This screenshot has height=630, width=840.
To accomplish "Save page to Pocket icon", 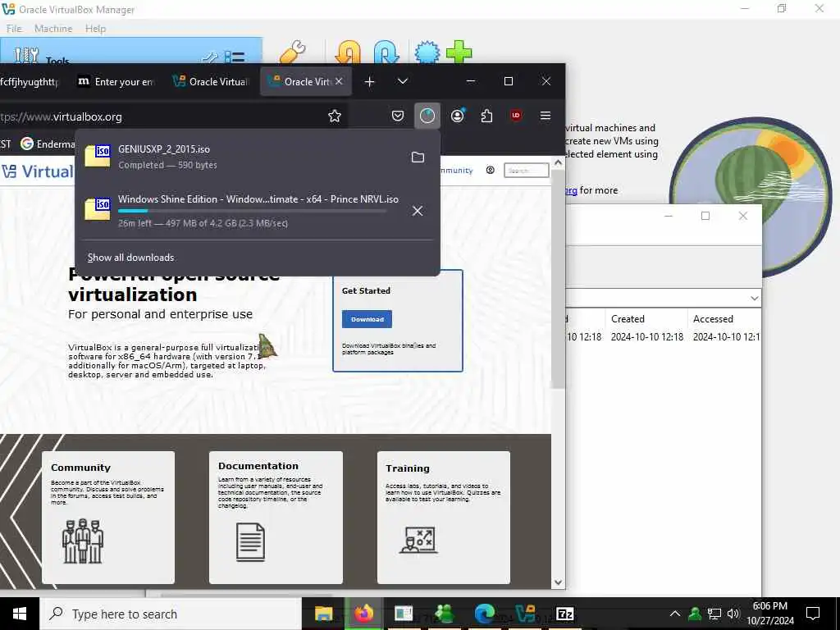I will [x=398, y=116].
